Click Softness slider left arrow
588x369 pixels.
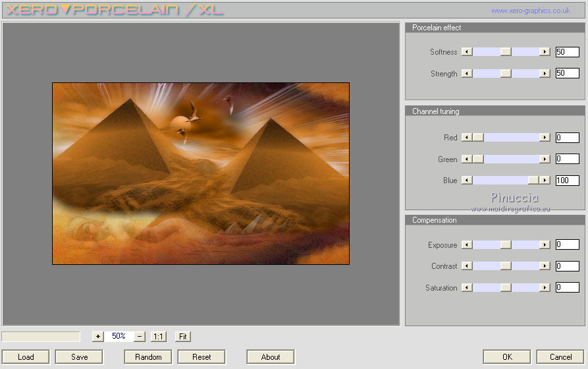pos(467,52)
